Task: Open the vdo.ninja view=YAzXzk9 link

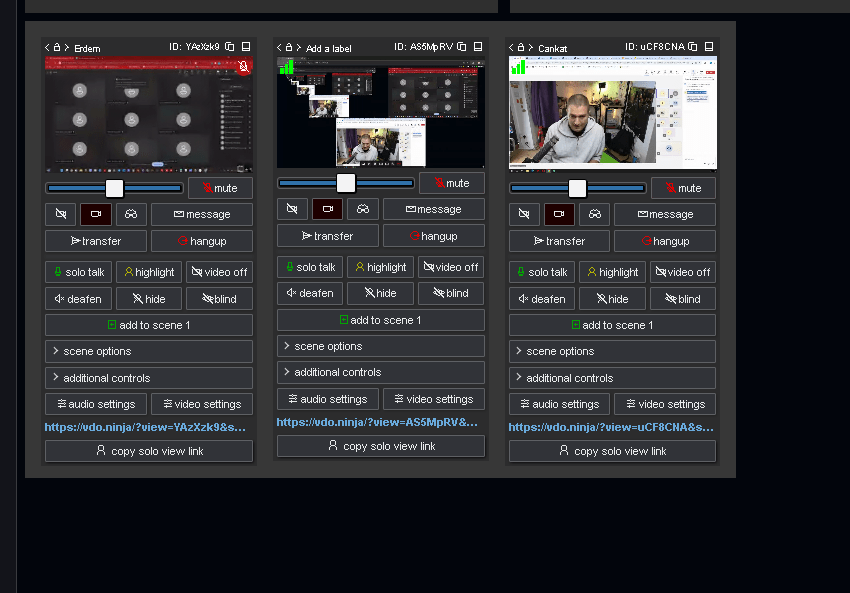Action: point(145,427)
